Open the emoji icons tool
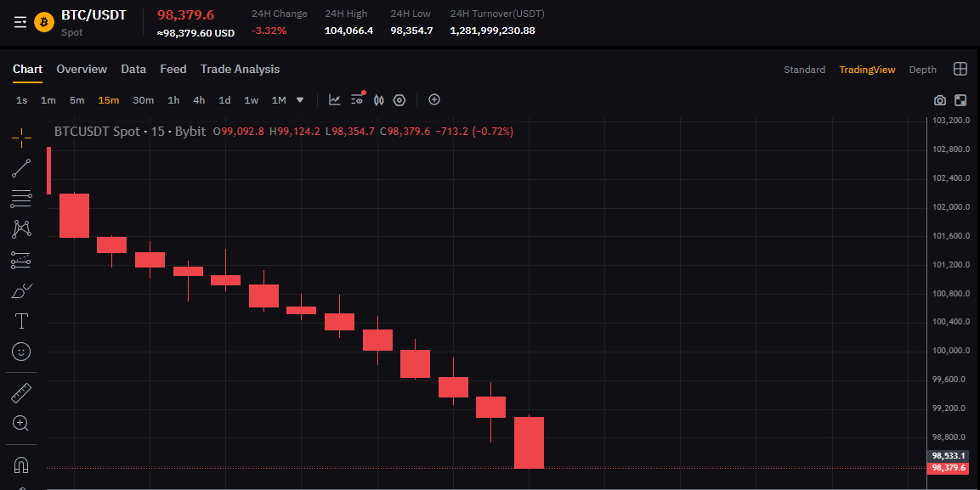The width and height of the screenshot is (980, 490). (x=21, y=352)
